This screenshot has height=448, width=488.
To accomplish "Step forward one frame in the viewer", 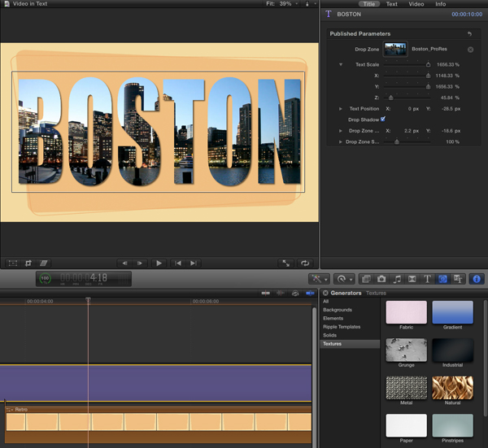I will click(x=140, y=263).
